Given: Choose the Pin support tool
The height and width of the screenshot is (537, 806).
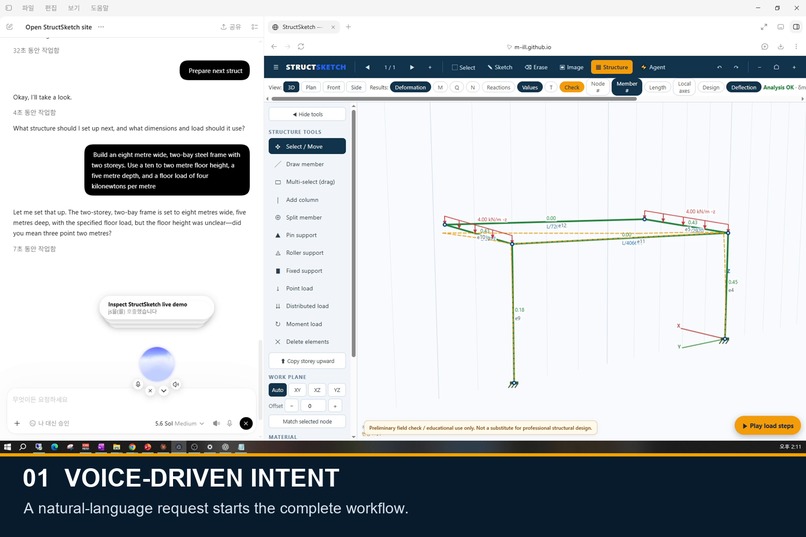Looking at the screenshot, I should click(307, 235).
